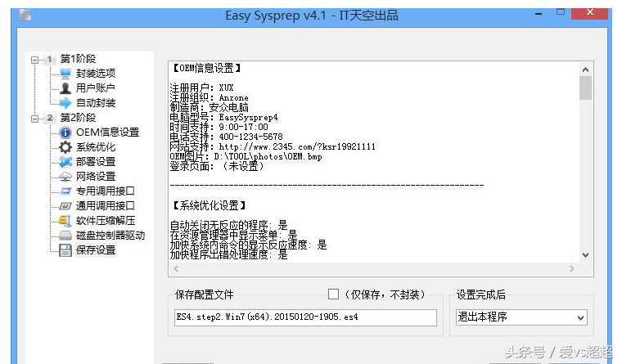This screenshot has width=622, height=364.
Task: Click the config file name input field
Action: coord(305,317)
